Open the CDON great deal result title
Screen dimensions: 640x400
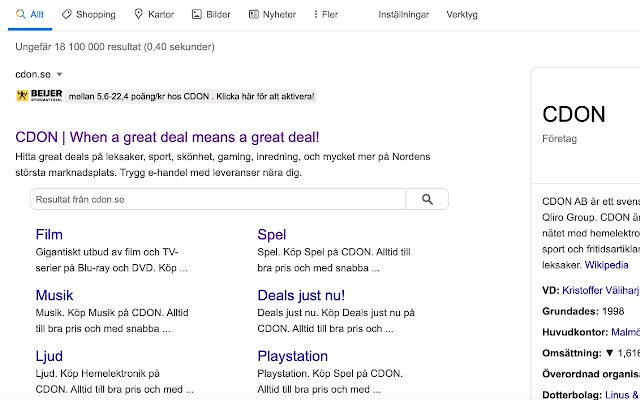click(167, 137)
